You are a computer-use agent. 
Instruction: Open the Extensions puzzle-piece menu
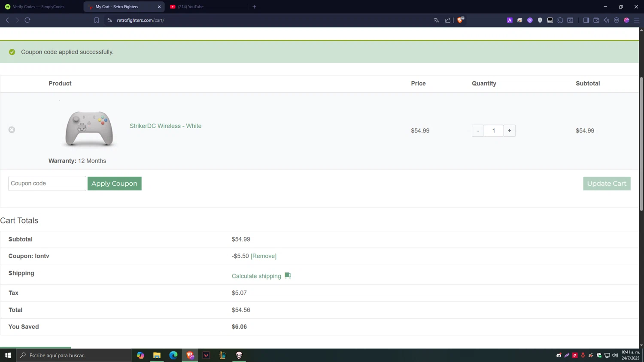pyautogui.click(x=560, y=20)
